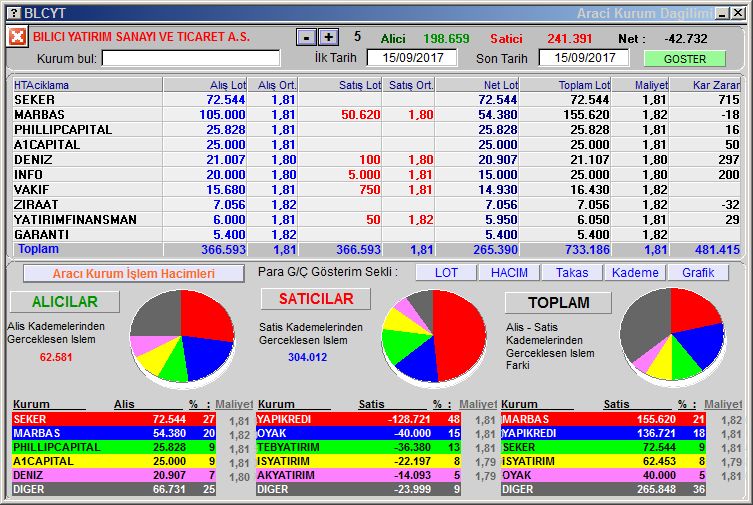Open the Takas view

coord(572,272)
